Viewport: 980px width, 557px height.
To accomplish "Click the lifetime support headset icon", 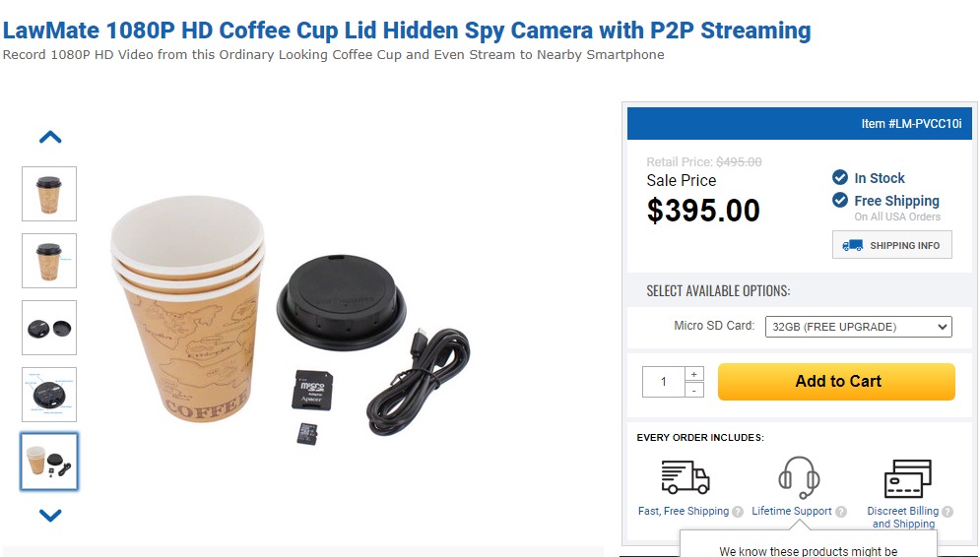I will click(799, 477).
